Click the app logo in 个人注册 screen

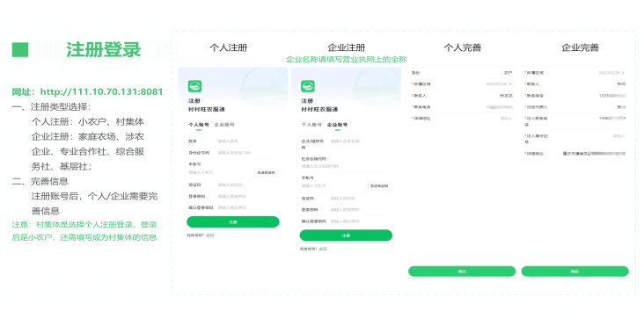click(195, 86)
